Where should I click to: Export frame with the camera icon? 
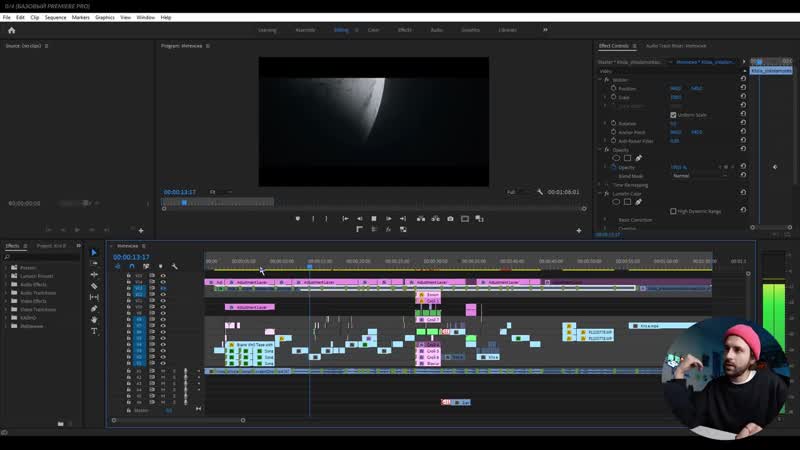click(451, 218)
